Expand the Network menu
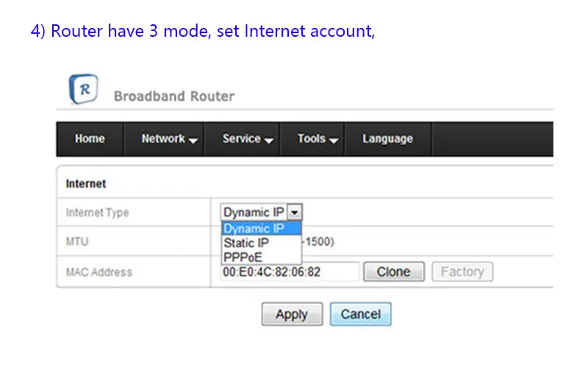The height and width of the screenshot is (368, 588). [x=164, y=138]
